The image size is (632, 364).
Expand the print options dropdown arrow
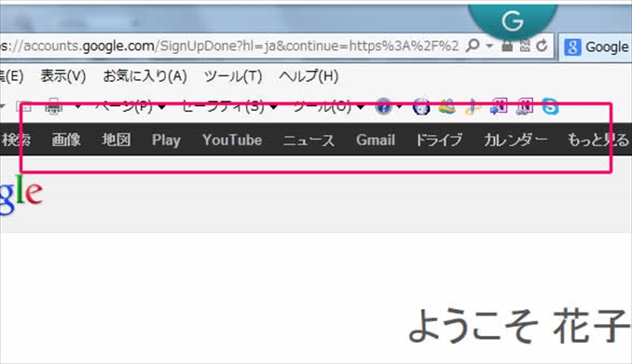[x=77, y=107]
